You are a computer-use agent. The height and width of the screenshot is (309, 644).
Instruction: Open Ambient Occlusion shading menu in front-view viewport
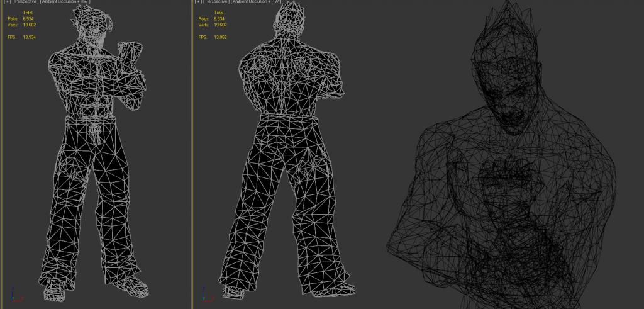point(65,1)
